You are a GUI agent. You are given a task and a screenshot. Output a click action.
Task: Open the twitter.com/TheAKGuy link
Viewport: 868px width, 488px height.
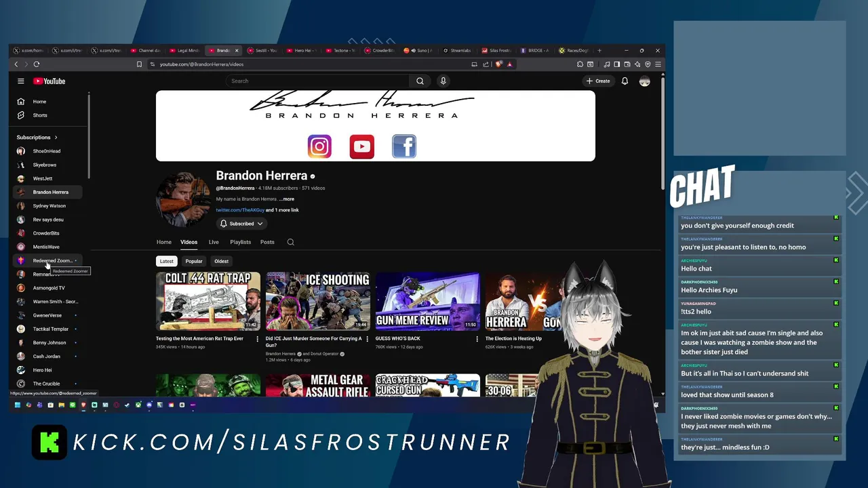(240, 210)
